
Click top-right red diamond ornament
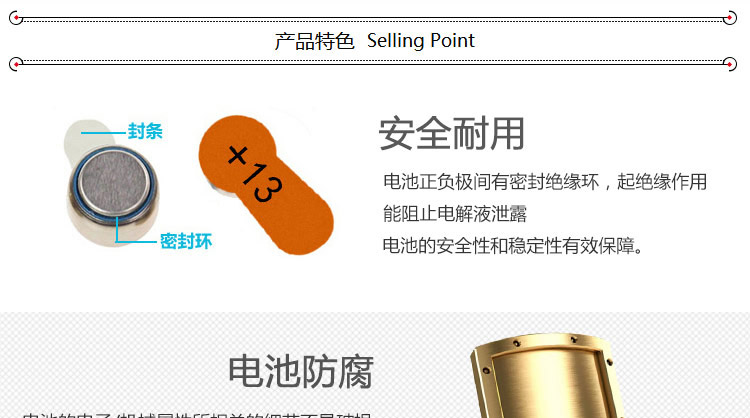click(x=729, y=18)
